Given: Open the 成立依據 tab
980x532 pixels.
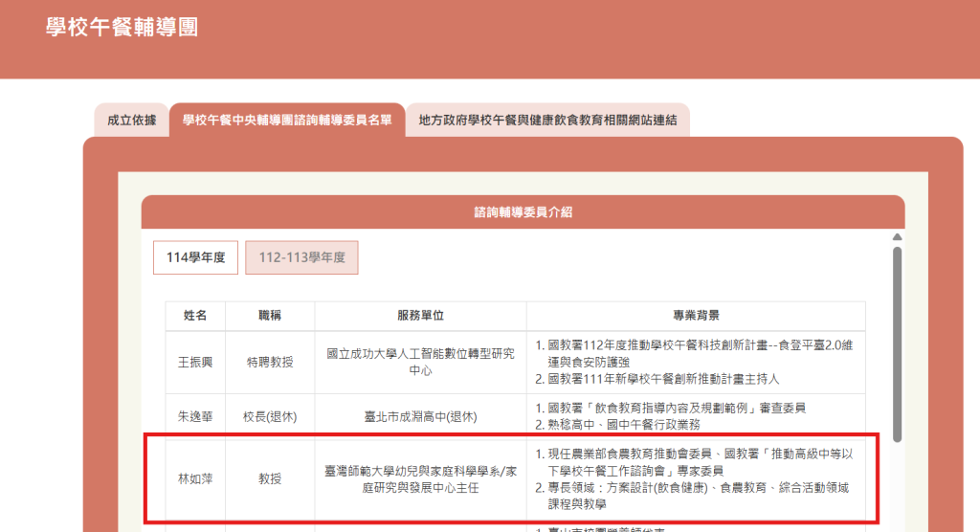Looking at the screenshot, I should coord(131,121).
